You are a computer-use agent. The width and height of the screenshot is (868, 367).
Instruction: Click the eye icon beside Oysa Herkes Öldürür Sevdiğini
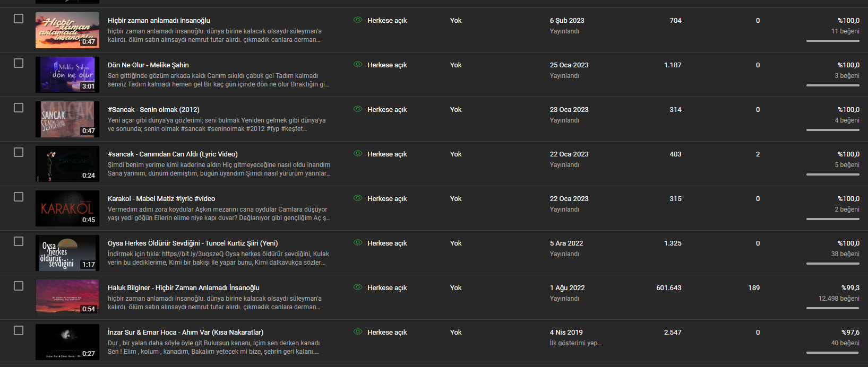[x=358, y=243]
